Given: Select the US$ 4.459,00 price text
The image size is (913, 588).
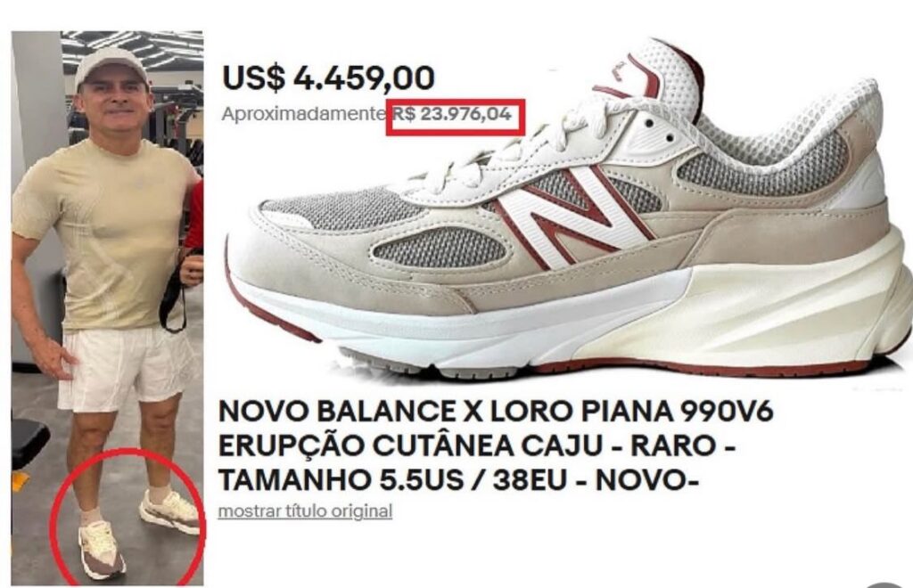Looking at the screenshot, I should tap(328, 78).
